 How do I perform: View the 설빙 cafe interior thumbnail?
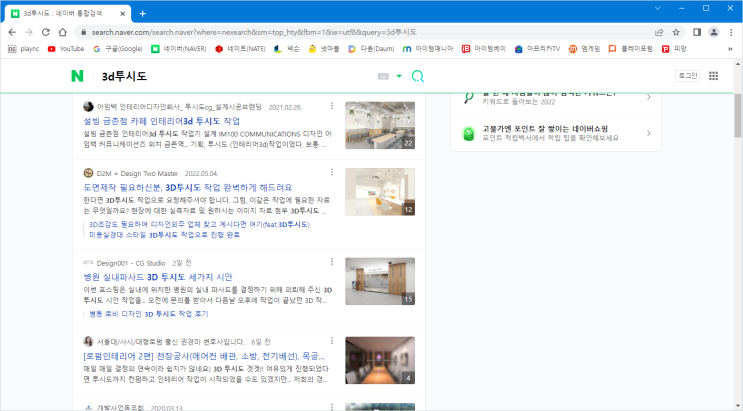point(380,125)
